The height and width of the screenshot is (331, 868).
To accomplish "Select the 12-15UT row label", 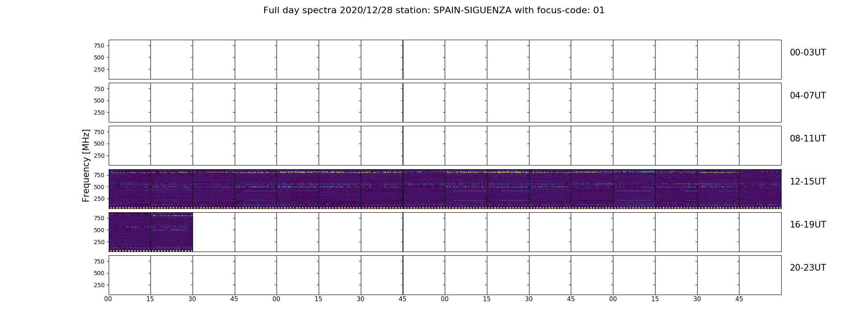I will pos(808,182).
